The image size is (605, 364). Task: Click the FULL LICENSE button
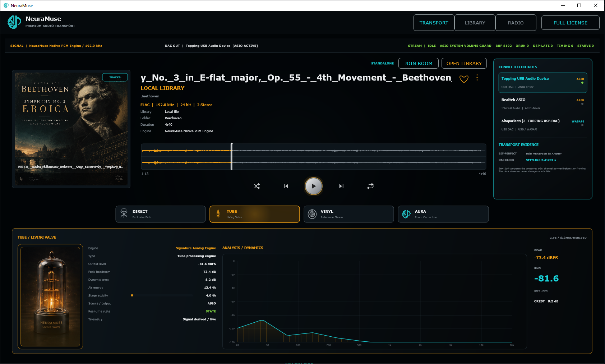tap(571, 23)
